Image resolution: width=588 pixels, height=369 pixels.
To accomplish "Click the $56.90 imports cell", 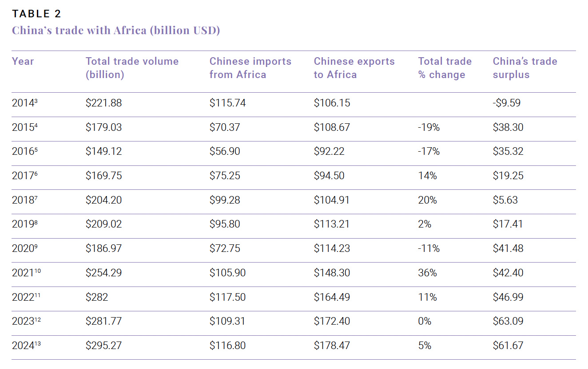I will click(x=225, y=152).
